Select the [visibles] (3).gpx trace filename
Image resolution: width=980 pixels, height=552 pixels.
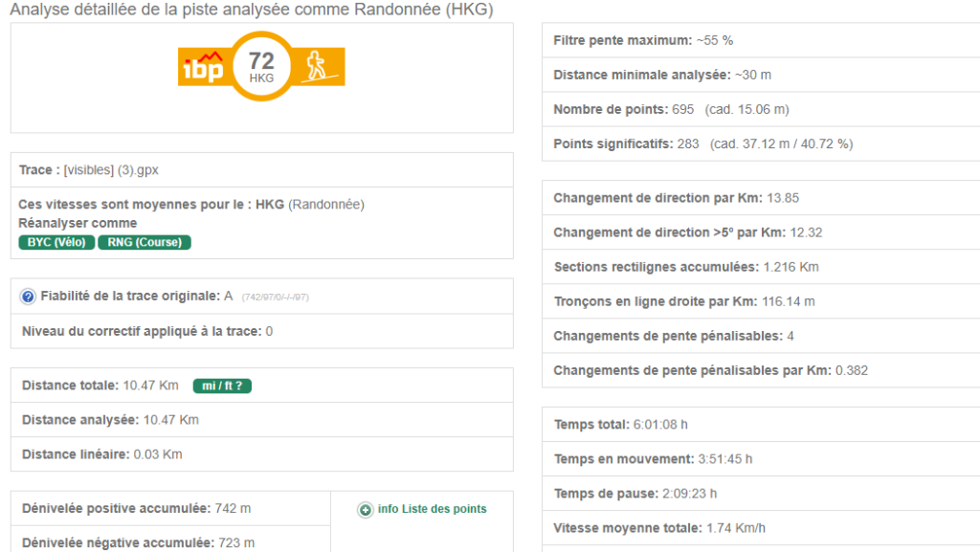click(x=111, y=170)
